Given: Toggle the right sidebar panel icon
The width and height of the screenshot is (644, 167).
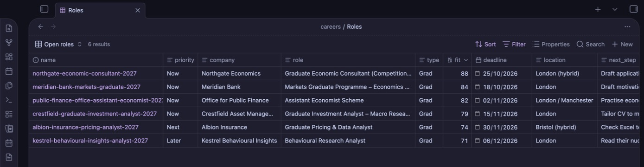Looking at the screenshot, I should pyautogui.click(x=633, y=9).
